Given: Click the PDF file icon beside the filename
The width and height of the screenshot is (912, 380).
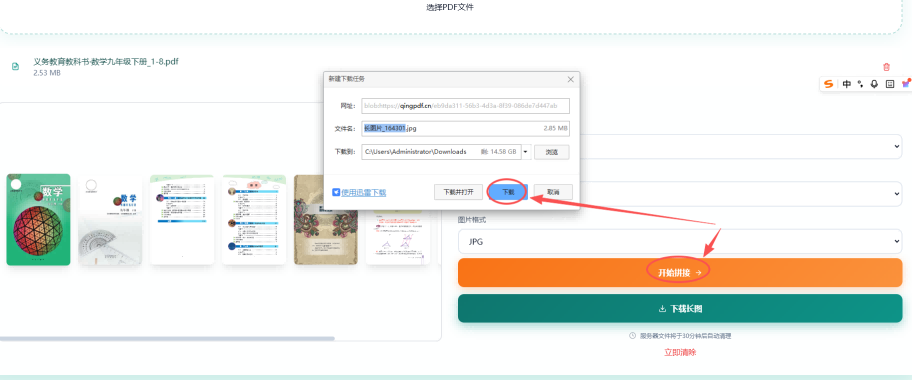Looking at the screenshot, I should tap(16, 67).
